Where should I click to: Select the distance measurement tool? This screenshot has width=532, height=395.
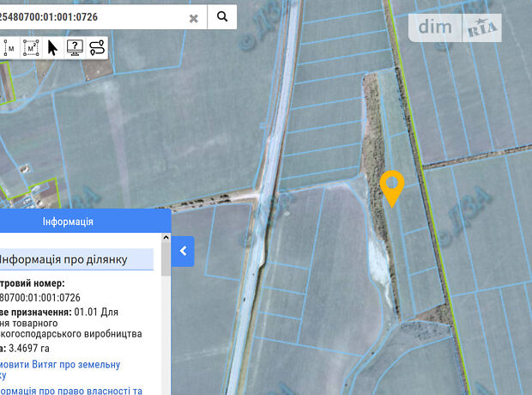coord(10,48)
